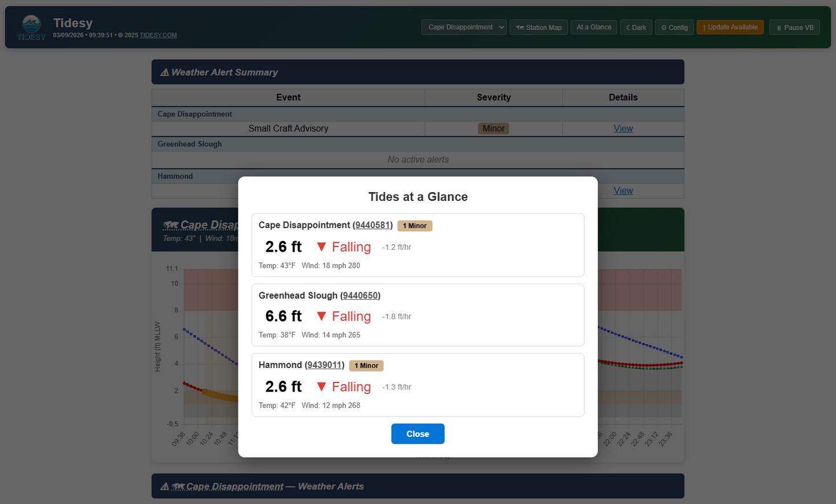Image resolution: width=836 pixels, height=504 pixels.
Task: Expand the Cape Disappointment station dropdown
Action: tap(464, 27)
